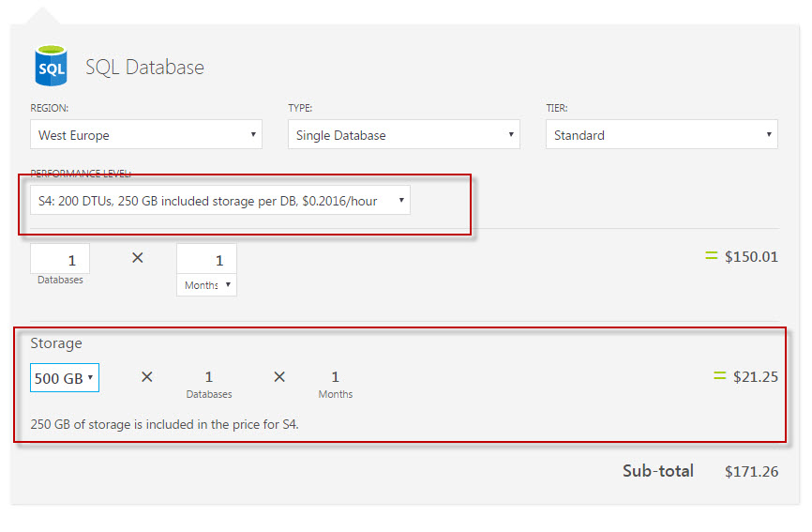Click the Databases quantity input field

[x=60, y=258]
